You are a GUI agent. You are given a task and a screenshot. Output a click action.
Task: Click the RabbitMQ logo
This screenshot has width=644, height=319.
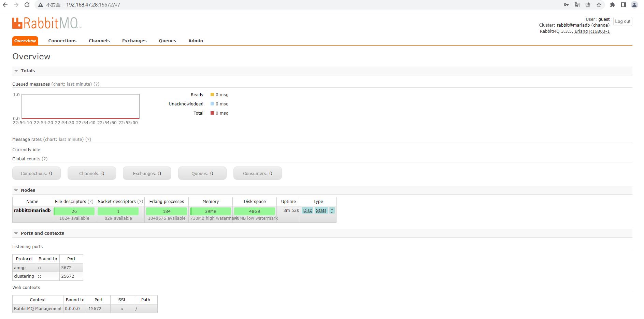[47, 23]
